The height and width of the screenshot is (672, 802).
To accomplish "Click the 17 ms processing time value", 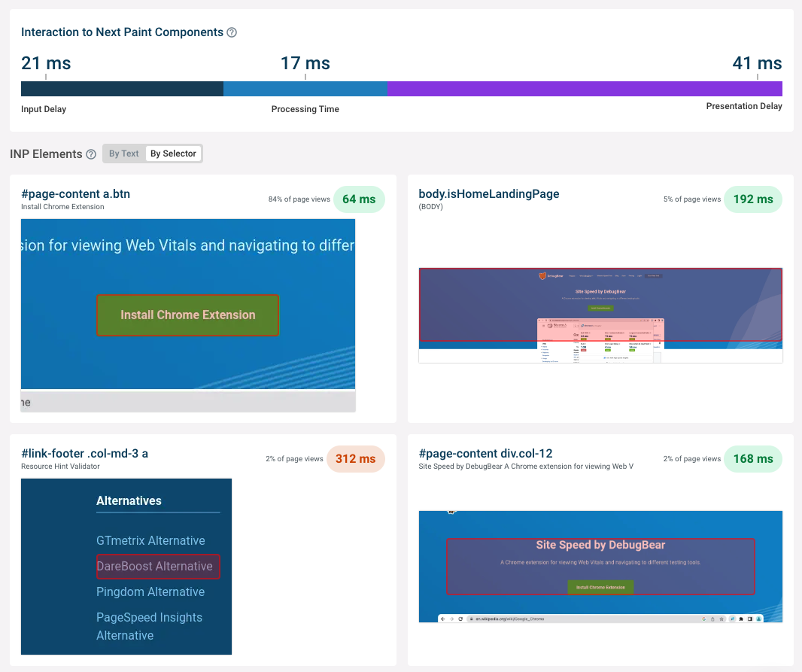I will (x=305, y=63).
